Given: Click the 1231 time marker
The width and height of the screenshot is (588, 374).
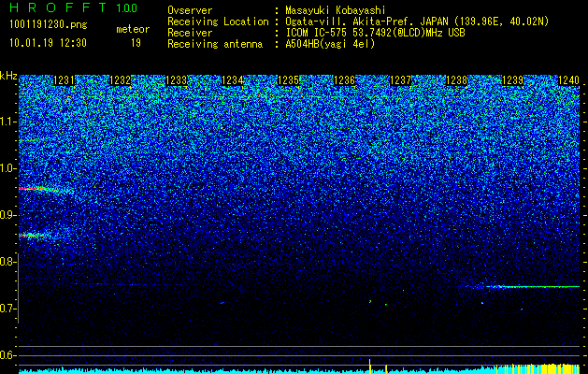Looking at the screenshot, I should pyautogui.click(x=65, y=80).
